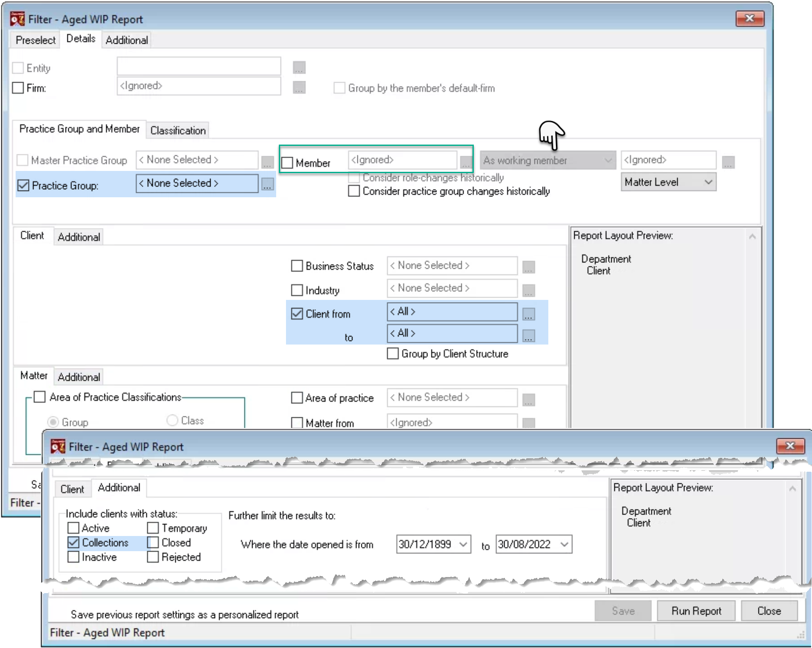Click the Member field browse button

(x=466, y=162)
